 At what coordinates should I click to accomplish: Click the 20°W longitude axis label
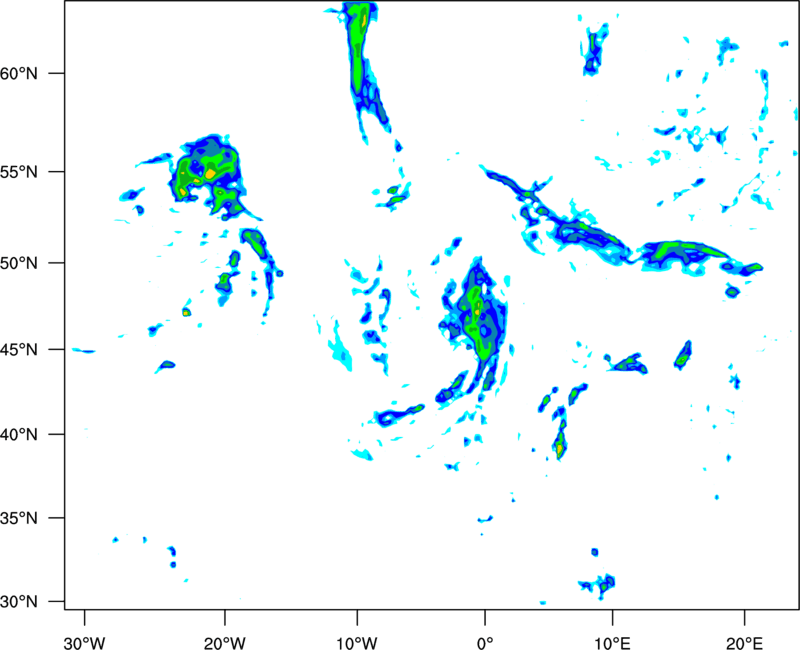pos(225,643)
